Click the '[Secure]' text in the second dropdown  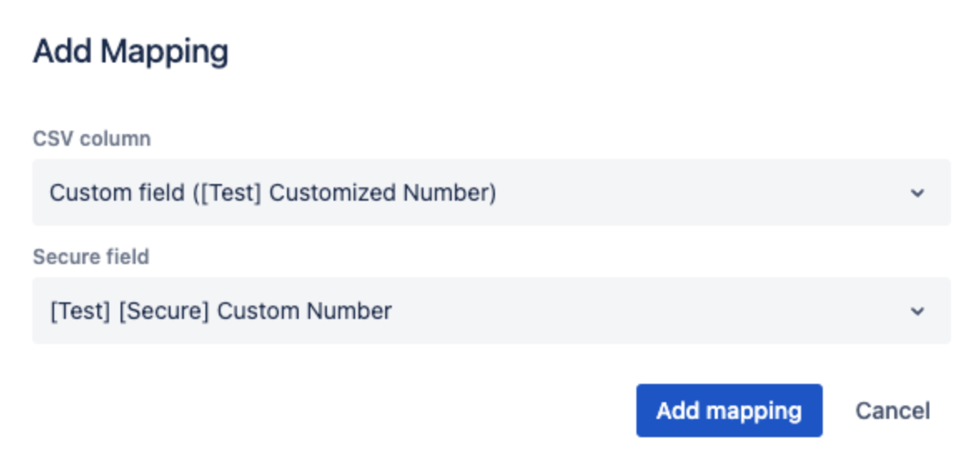tap(164, 311)
